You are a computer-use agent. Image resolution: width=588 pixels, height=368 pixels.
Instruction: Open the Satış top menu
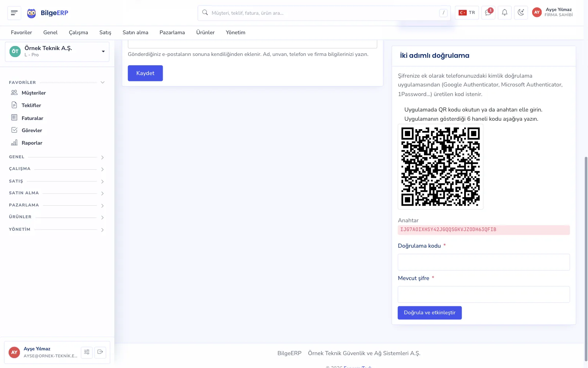coord(105,32)
